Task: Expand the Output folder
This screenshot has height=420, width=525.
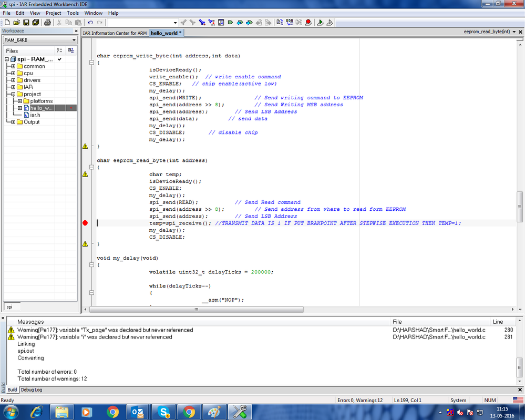Action: (13, 122)
